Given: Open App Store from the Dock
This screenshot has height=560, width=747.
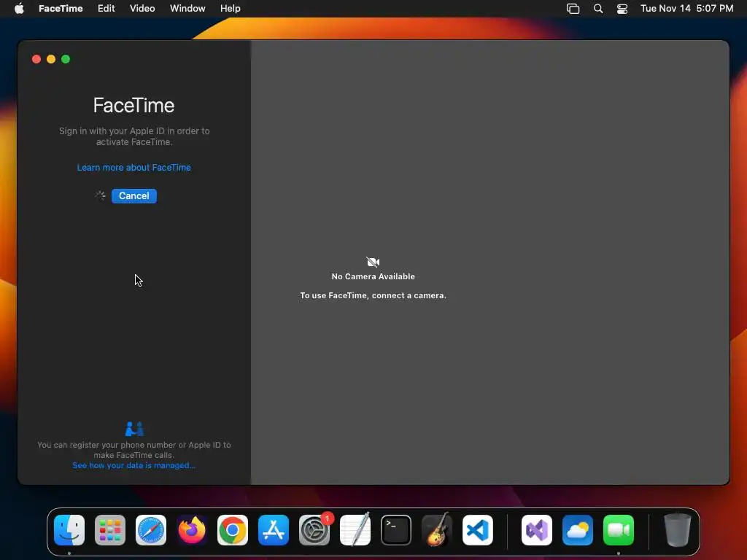Looking at the screenshot, I should 274,530.
